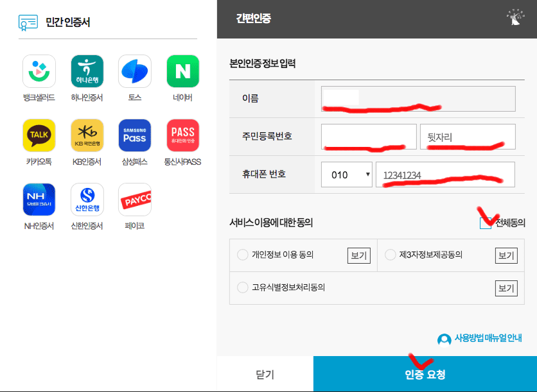
Task: Select the 고유식별정보처리동의 radio button
Action: (x=242, y=287)
